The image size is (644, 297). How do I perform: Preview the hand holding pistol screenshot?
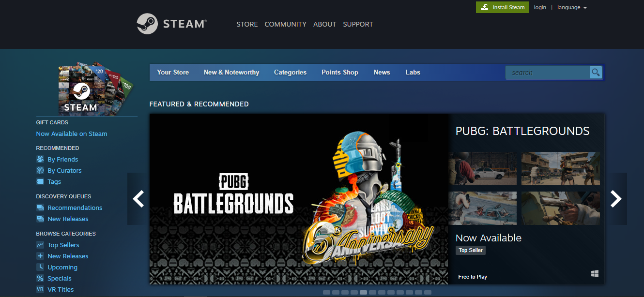click(560, 208)
